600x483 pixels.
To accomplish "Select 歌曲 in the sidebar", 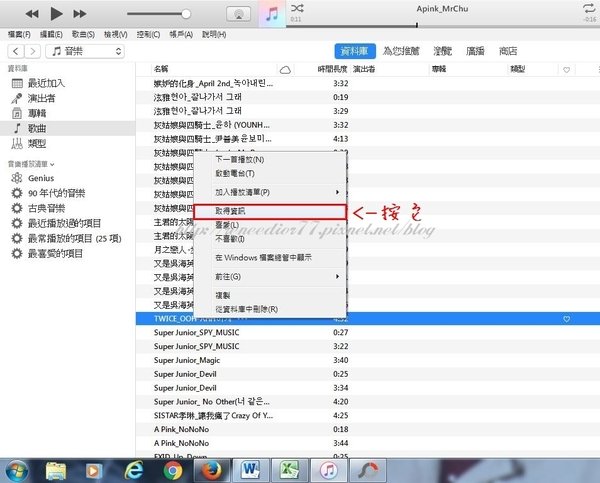I will pyautogui.click(x=67, y=128).
